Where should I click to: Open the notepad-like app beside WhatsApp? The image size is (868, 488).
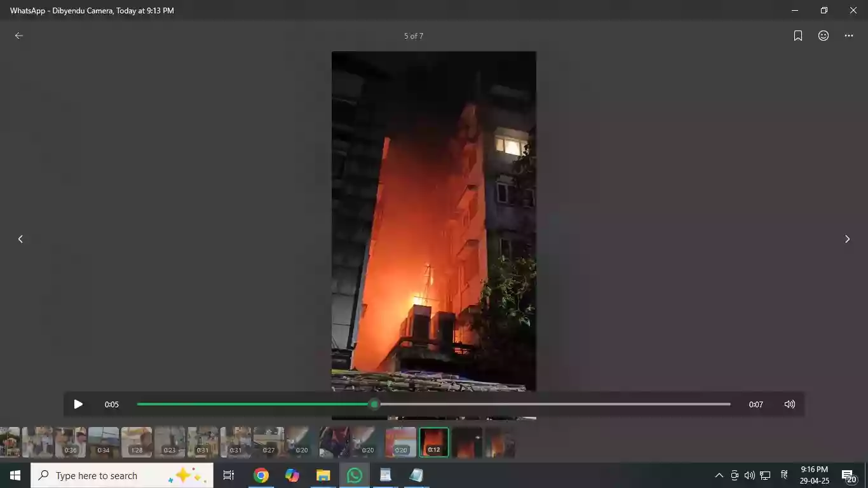pyautogui.click(x=385, y=475)
